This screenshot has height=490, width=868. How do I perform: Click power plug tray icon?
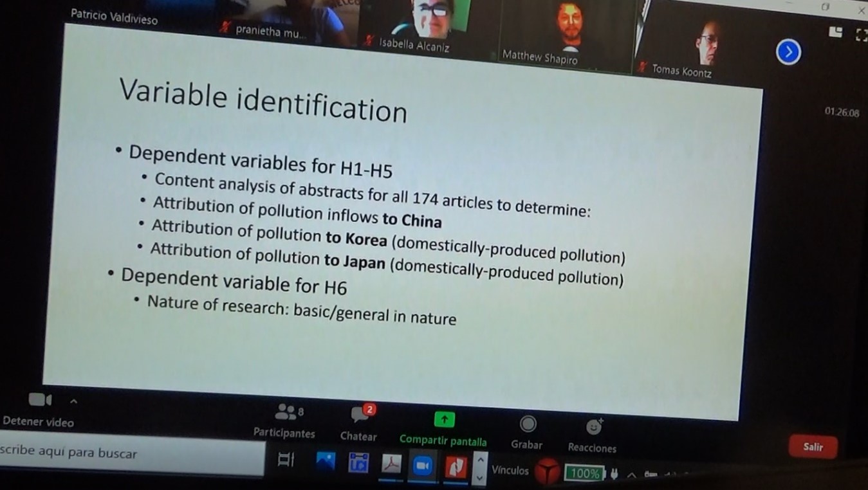pyautogui.click(x=613, y=475)
